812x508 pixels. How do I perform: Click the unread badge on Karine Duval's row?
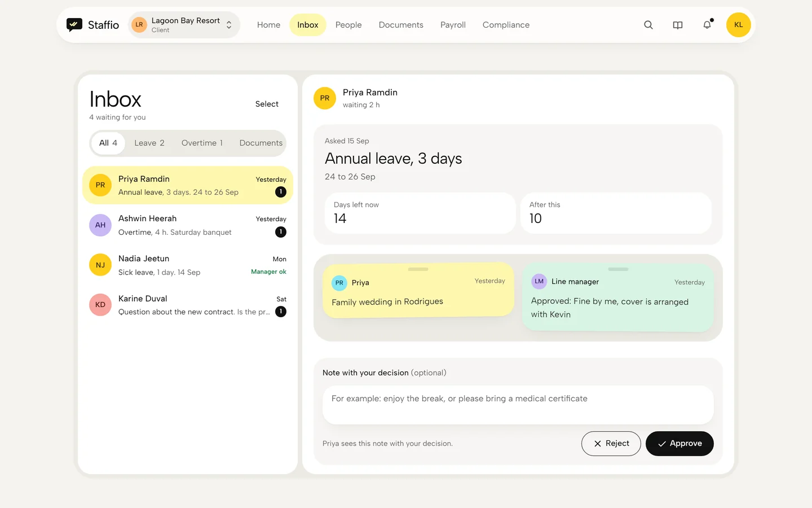click(x=281, y=312)
